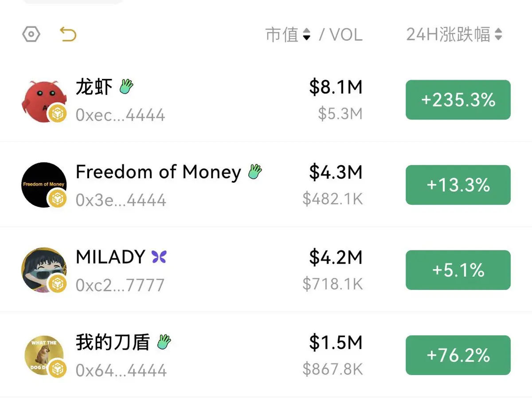
Task: Tap the +76.2% green badge
Action: [458, 355]
